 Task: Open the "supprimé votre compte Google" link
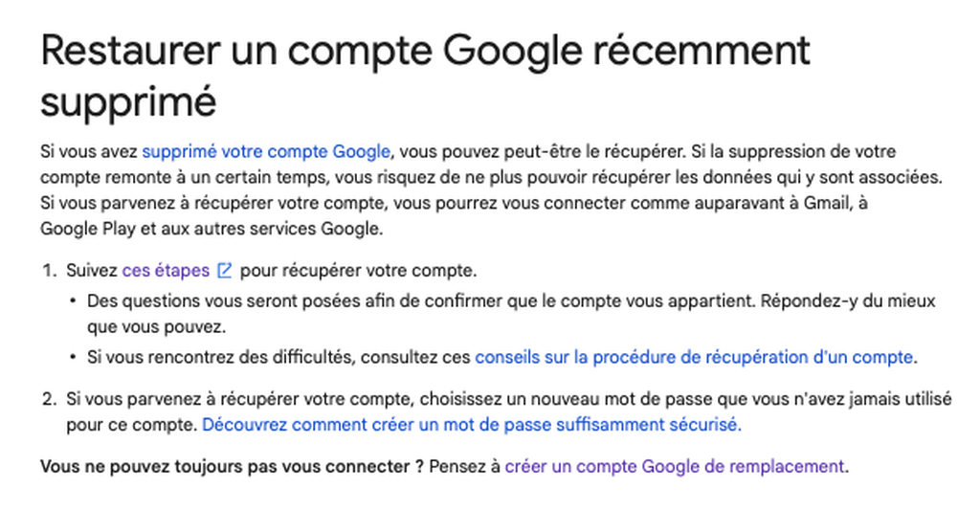[x=266, y=152]
